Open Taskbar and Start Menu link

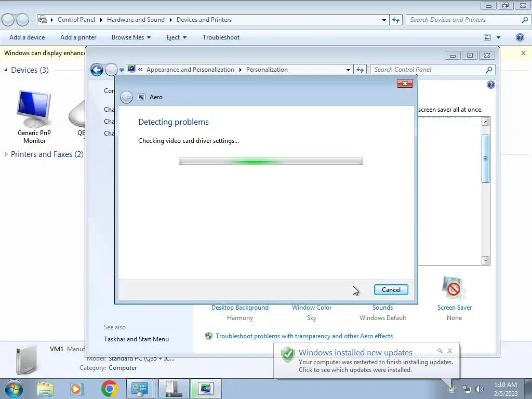[137, 339]
